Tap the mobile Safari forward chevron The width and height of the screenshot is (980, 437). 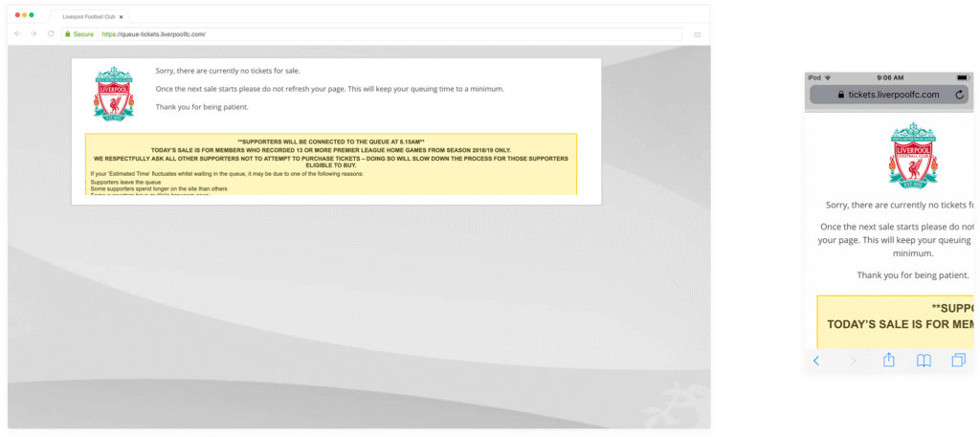pyautogui.click(x=853, y=361)
